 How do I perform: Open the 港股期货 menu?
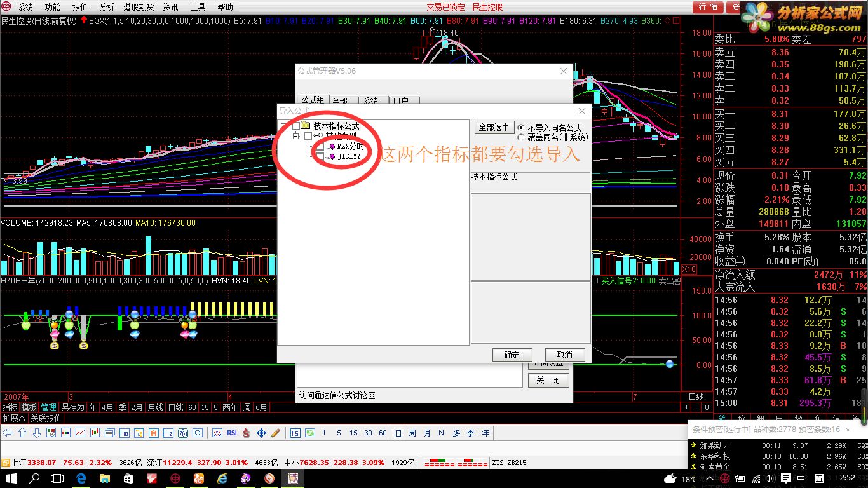pyautogui.click(x=139, y=7)
